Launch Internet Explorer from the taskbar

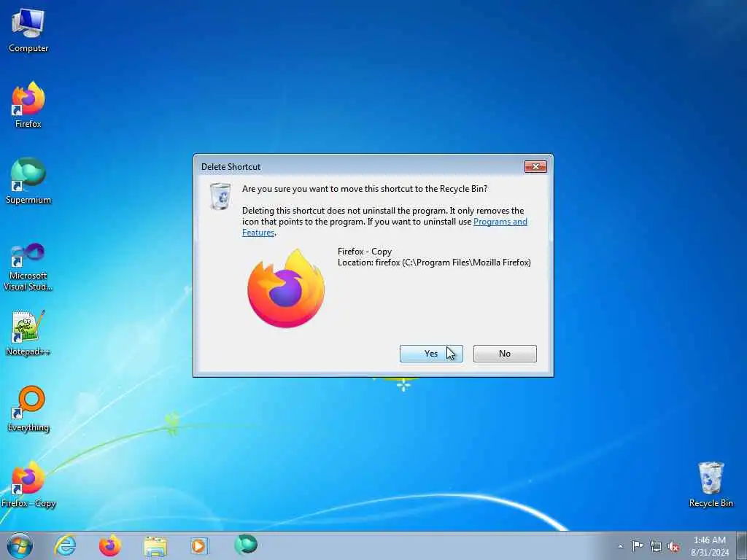pos(65,545)
